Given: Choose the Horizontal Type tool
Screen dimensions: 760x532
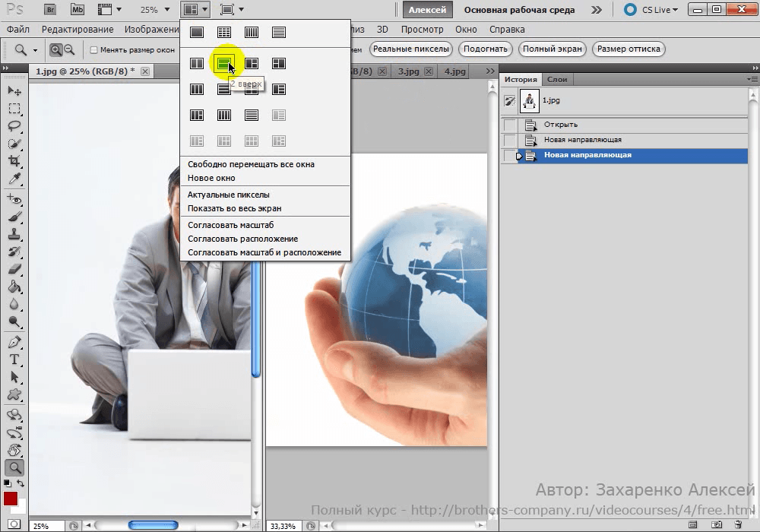Looking at the screenshot, I should click(x=14, y=359).
